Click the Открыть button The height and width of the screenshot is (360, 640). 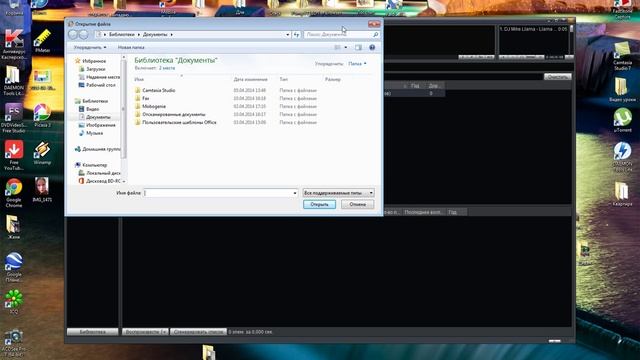pos(320,204)
